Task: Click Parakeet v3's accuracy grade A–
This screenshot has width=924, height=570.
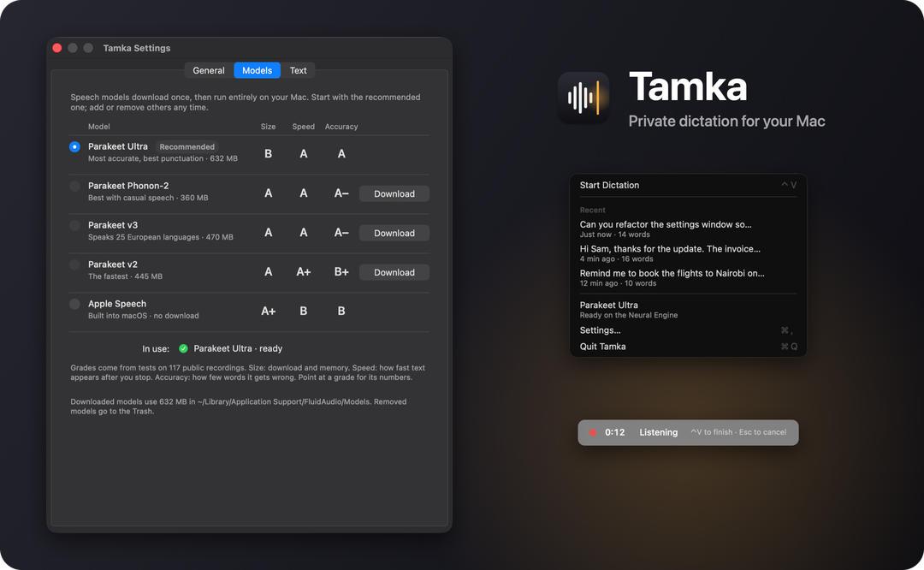Action: 341,233
